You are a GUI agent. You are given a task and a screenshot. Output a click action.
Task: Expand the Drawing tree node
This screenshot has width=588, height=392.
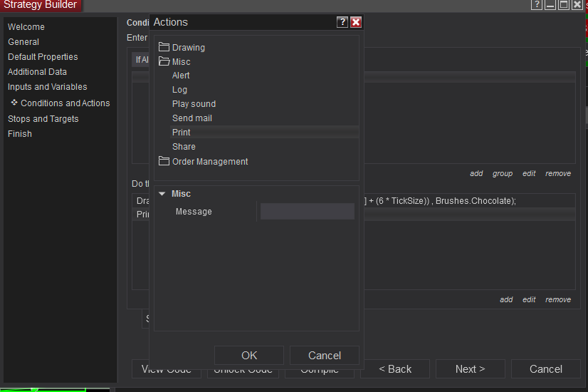coord(188,48)
